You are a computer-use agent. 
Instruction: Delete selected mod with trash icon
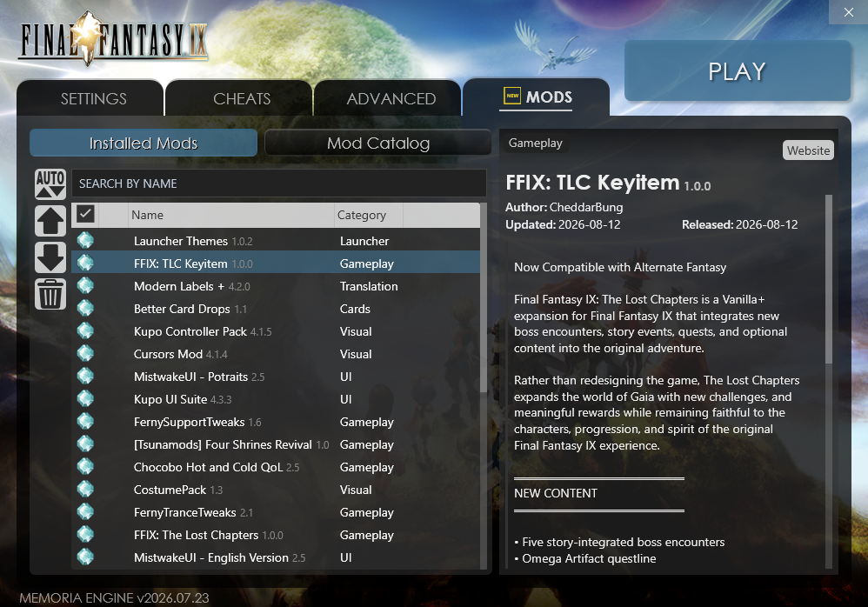(50, 294)
